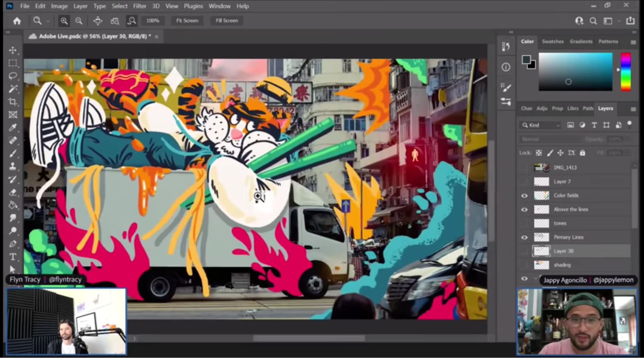Image resolution: width=644 pixels, height=358 pixels.
Task: Select the Horizontal Type tool
Action: pos(13,257)
